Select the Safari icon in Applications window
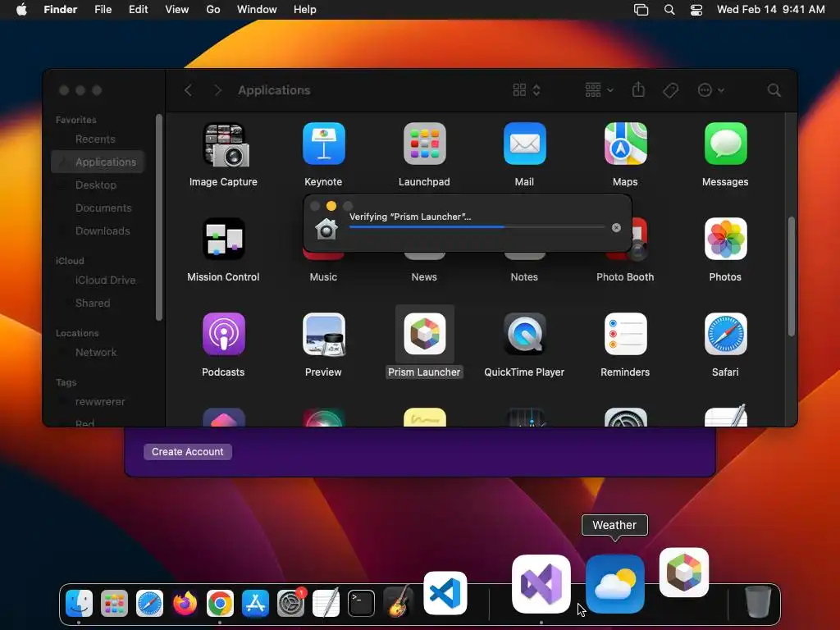 click(x=725, y=335)
